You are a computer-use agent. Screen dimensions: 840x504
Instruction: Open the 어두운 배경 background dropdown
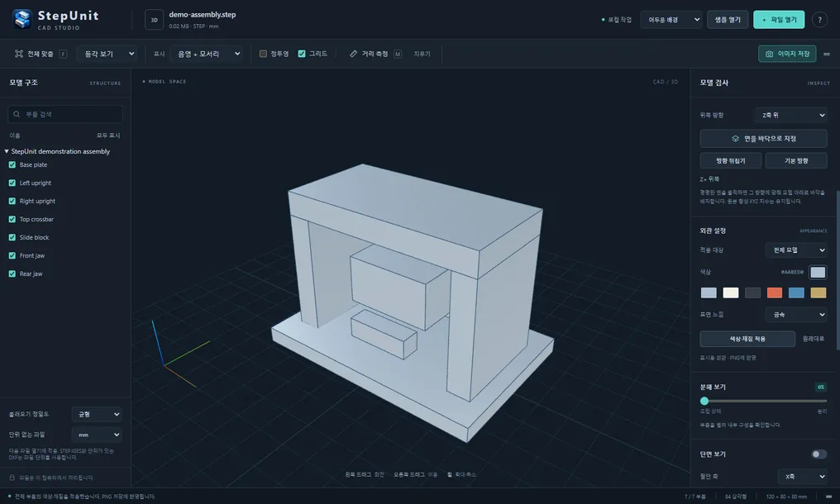pos(671,20)
